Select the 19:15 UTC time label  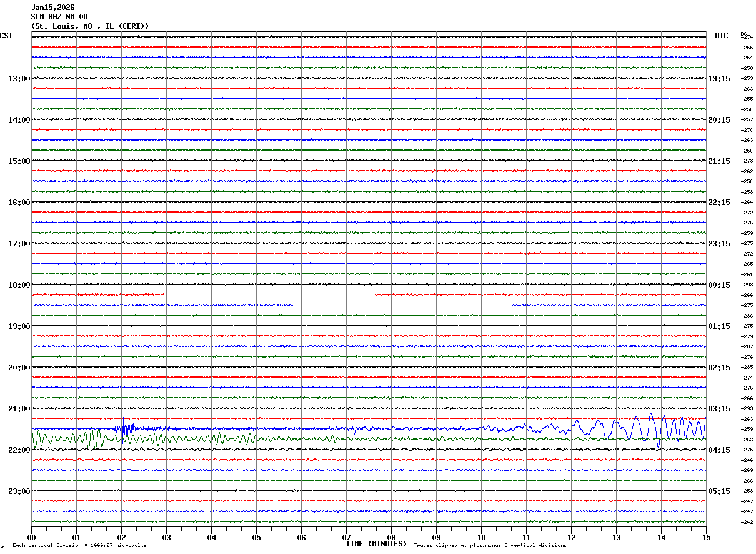pos(719,79)
